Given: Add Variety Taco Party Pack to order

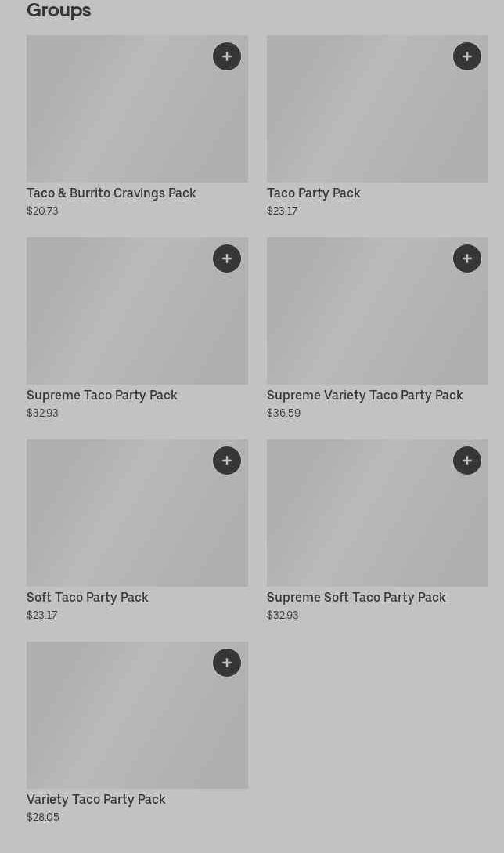Looking at the screenshot, I should [x=227, y=663].
